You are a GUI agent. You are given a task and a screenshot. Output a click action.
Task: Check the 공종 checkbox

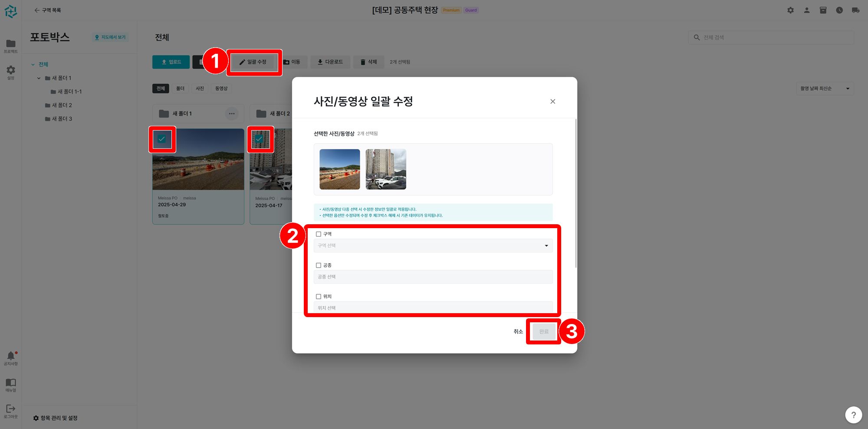tap(319, 265)
